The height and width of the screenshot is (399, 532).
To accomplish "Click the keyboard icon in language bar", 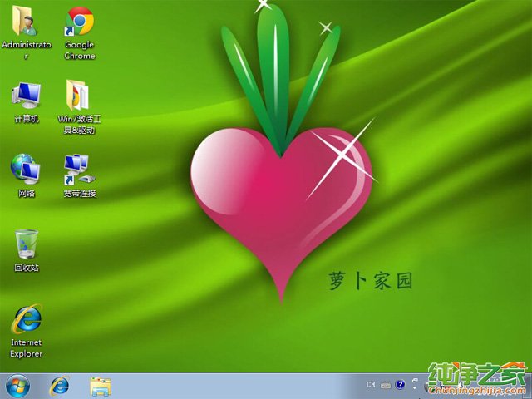I will (387, 385).
